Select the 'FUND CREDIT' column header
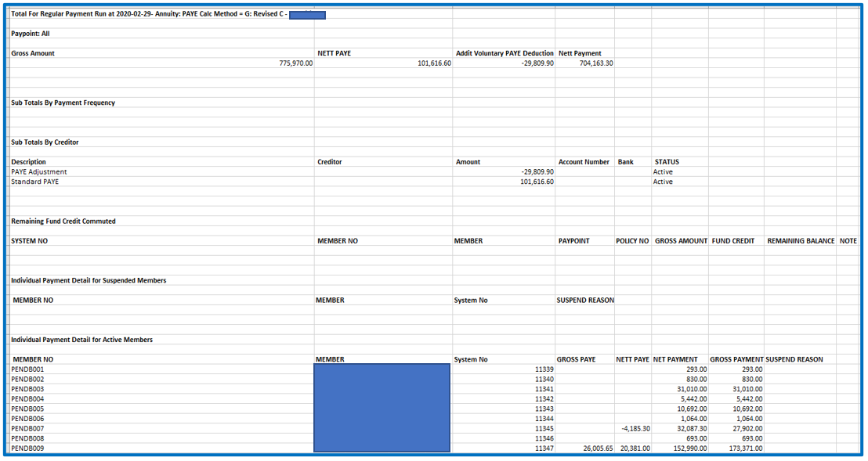The width and height of the screenshot is (868, 461). tap(733, 241)
